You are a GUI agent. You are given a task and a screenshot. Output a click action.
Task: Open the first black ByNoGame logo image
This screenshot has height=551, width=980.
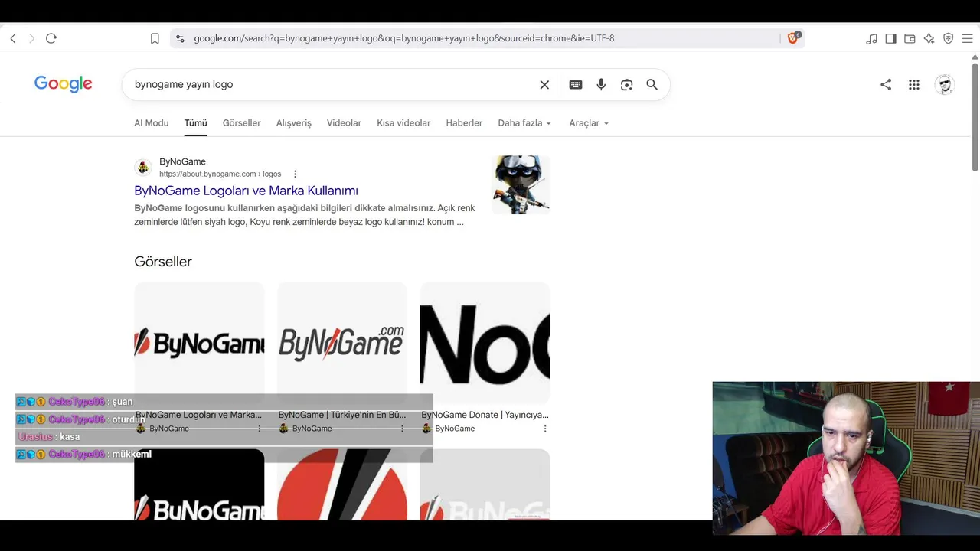(199, 343)
